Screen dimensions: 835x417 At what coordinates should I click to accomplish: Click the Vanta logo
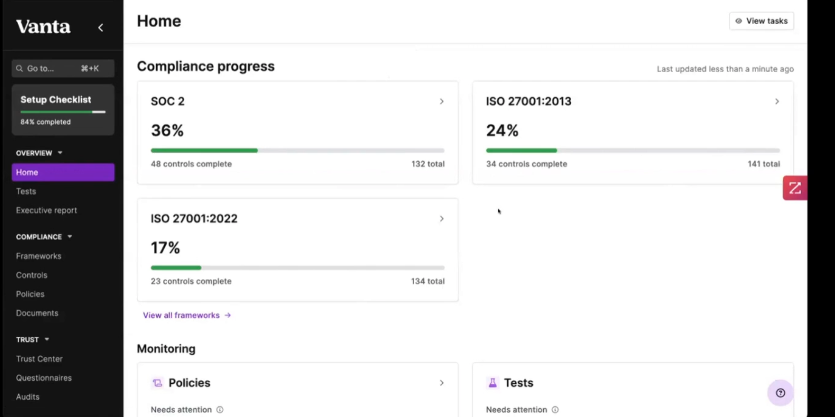pos(43,27)
